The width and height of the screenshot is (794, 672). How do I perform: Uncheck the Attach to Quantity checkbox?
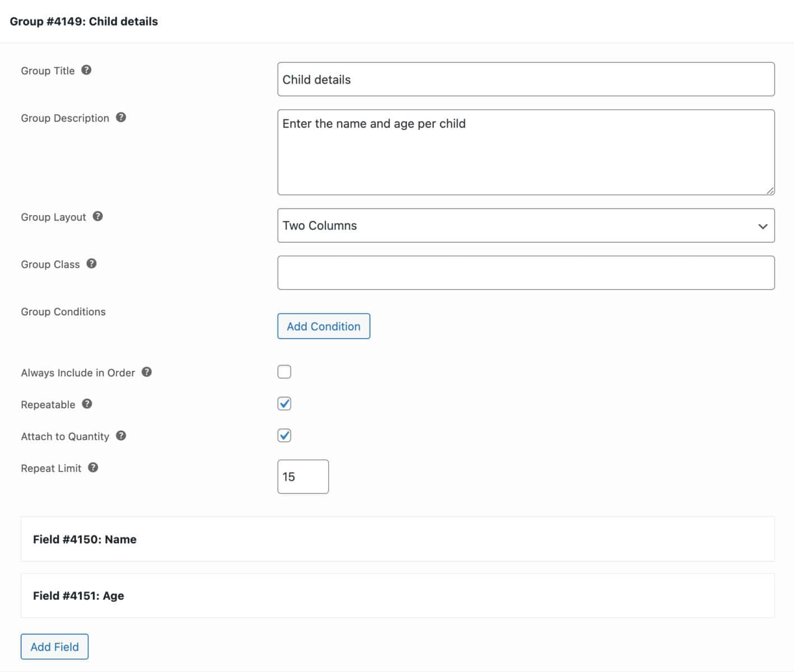(284, 436)
